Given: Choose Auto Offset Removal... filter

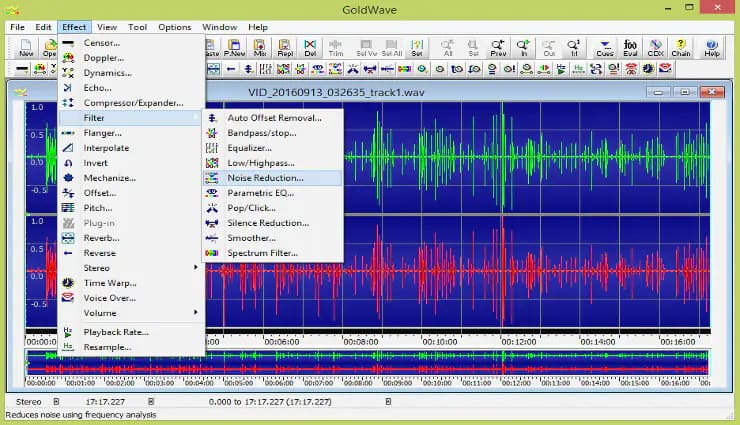Looking at the screenshot, I should tap(272, 118).
